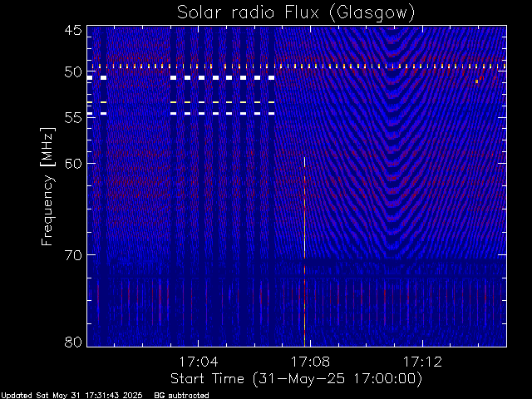Click the 'Start Time (31-May-25 17:00:00)' label
Viewport: 532px width, 399px height.
click(x=296, y=379)
